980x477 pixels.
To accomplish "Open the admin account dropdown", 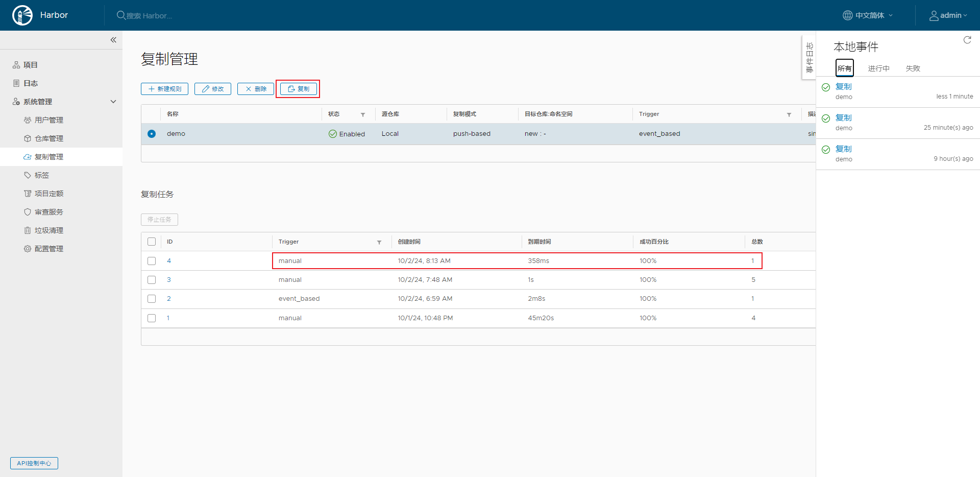I will (948, 15).
